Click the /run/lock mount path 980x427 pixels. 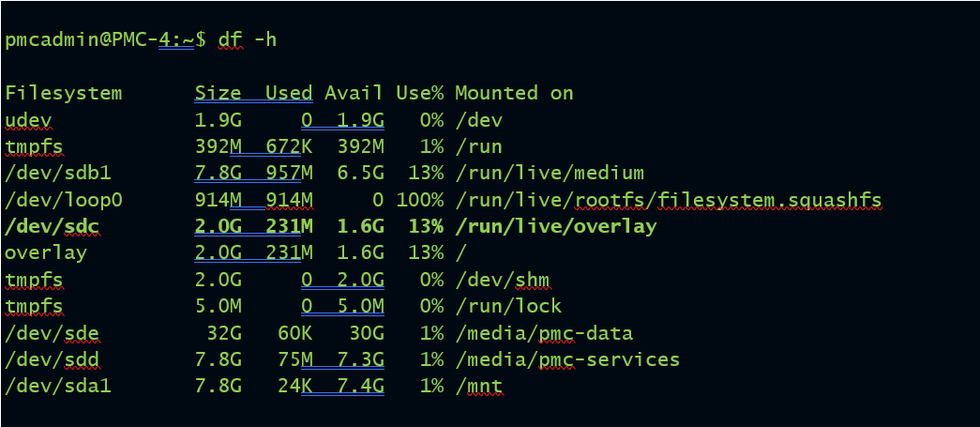pos(508,306)
